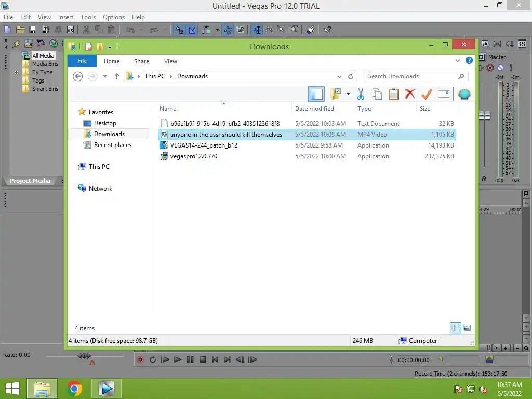Click the envelope email icon in Explorer toolbar
The width and height of the screenshot is (532, 399).
[x=444, y=94]
